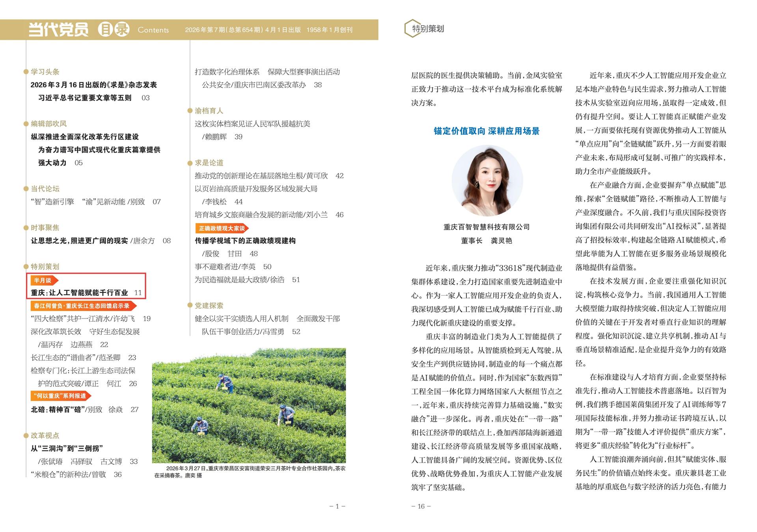The width and height of the screenshot is (757, 532).
Task: Click the tea garden photo
Action: 249,405
